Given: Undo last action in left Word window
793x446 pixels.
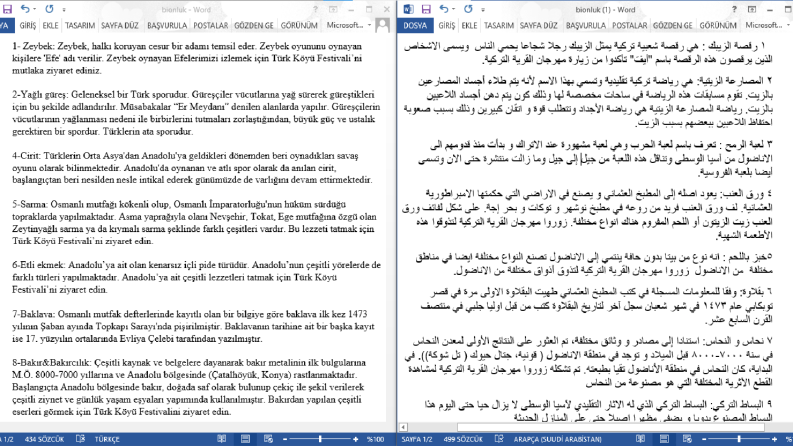Looking at the screenshot, I should click(25, 9).
